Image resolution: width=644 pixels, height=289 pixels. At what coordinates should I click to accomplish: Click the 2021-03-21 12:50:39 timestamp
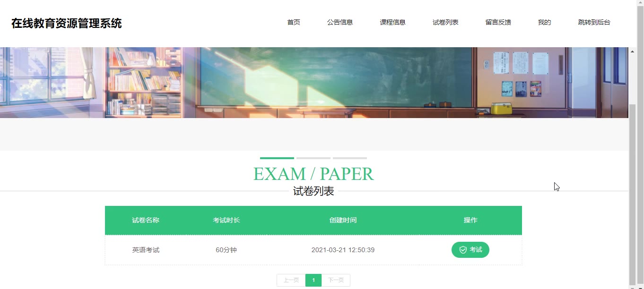(343, 250)
